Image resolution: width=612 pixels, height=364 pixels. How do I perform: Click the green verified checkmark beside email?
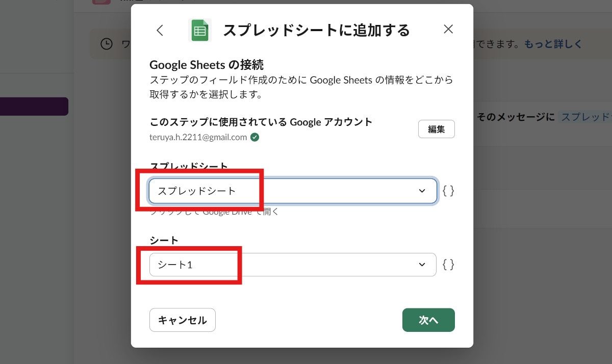point(255,137)
